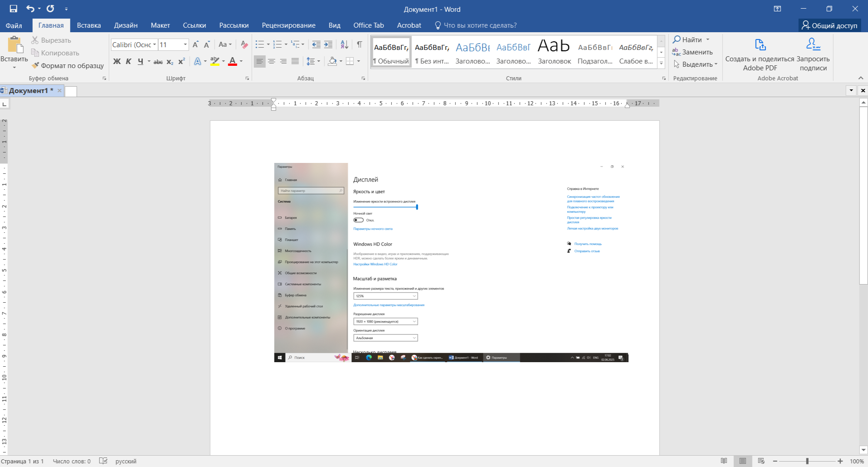Viewport: 868px width, 467px height.
Task: Toggle bold formatting (Ж)
Action: [117, 61]
